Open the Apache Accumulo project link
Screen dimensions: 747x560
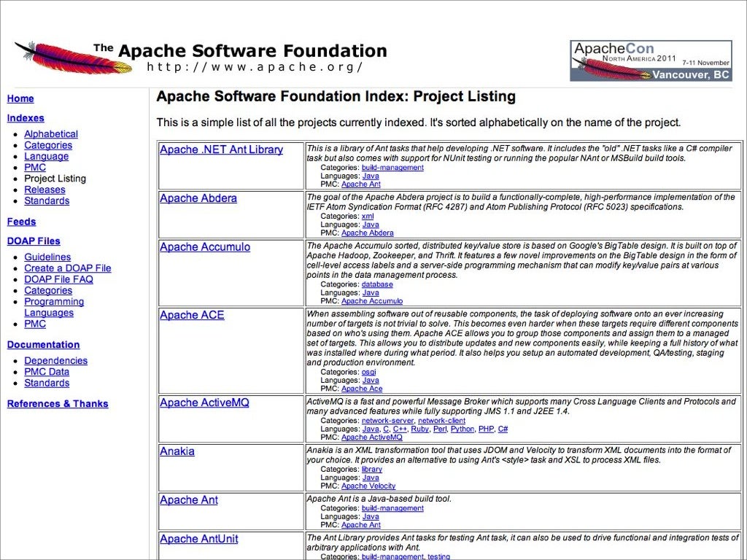pos(205,247)
